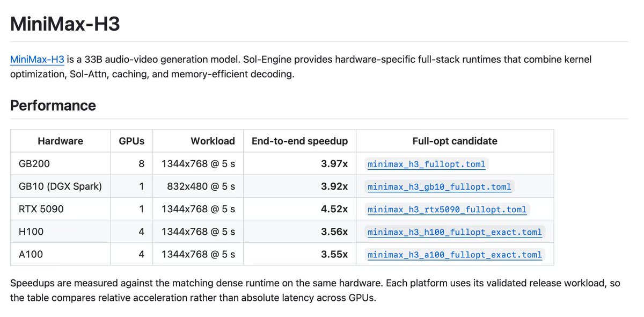The width and height of the screenshot is (644, 317).
Task: Select the RTX 5090 hardware cell
Action: tap(61, 208)
